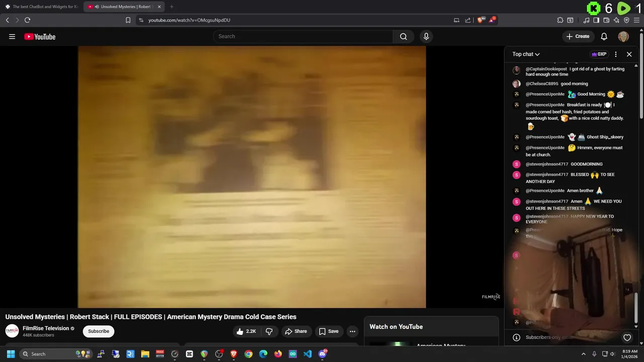Open more actions ellipsis under video
This screenshot has width=644, height=362.
click(352, 331)
